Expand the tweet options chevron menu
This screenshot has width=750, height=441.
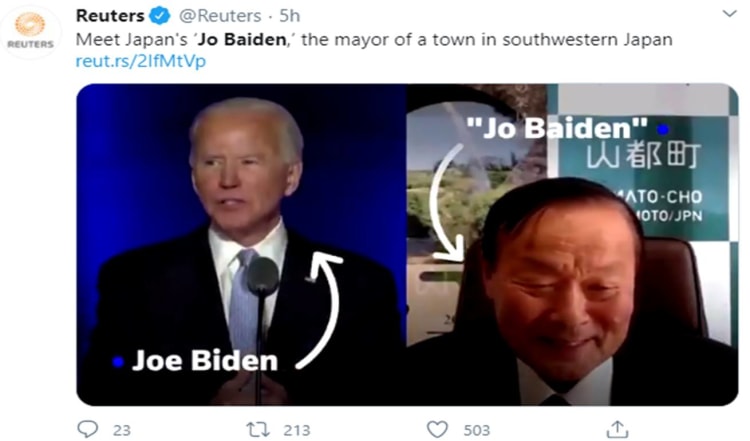729,13
